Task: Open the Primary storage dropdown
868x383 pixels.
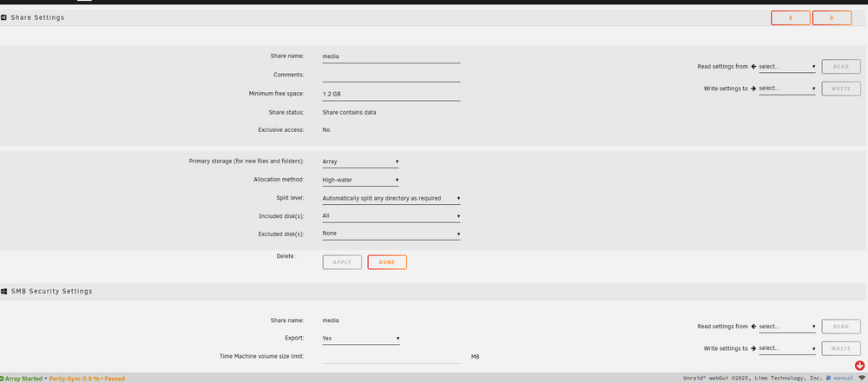Action: coord(361,162)
